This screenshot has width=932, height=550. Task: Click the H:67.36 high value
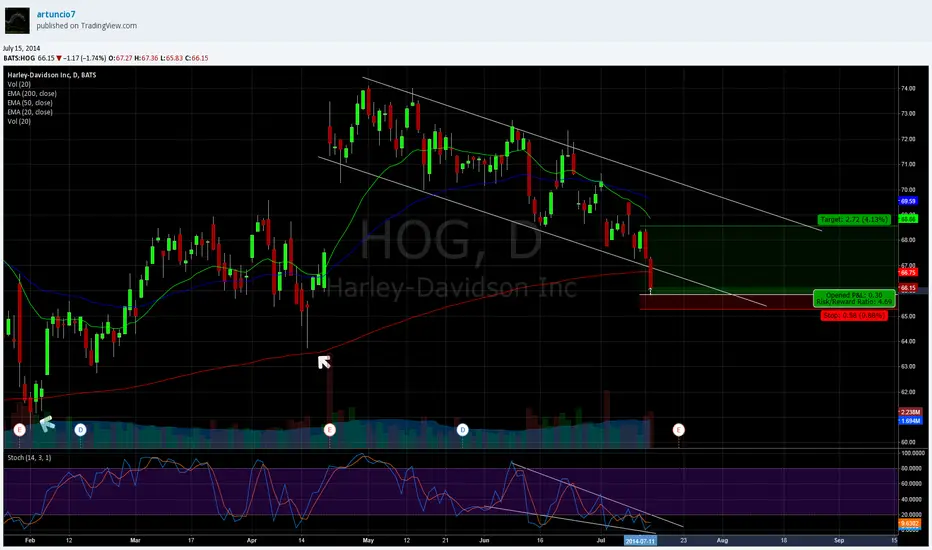click(146, 58)
